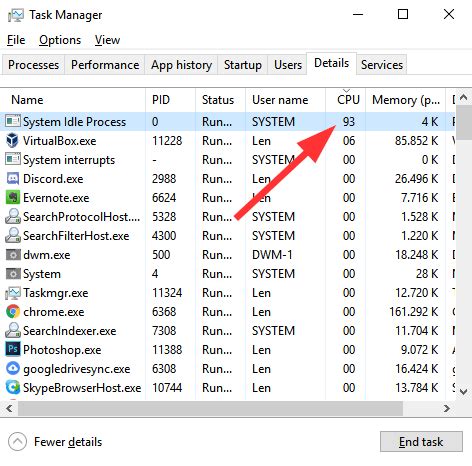This screenshot has height=466, width=472.
Task: Click the Photoshop.exe Ps icon
Action: pos(13,349)
